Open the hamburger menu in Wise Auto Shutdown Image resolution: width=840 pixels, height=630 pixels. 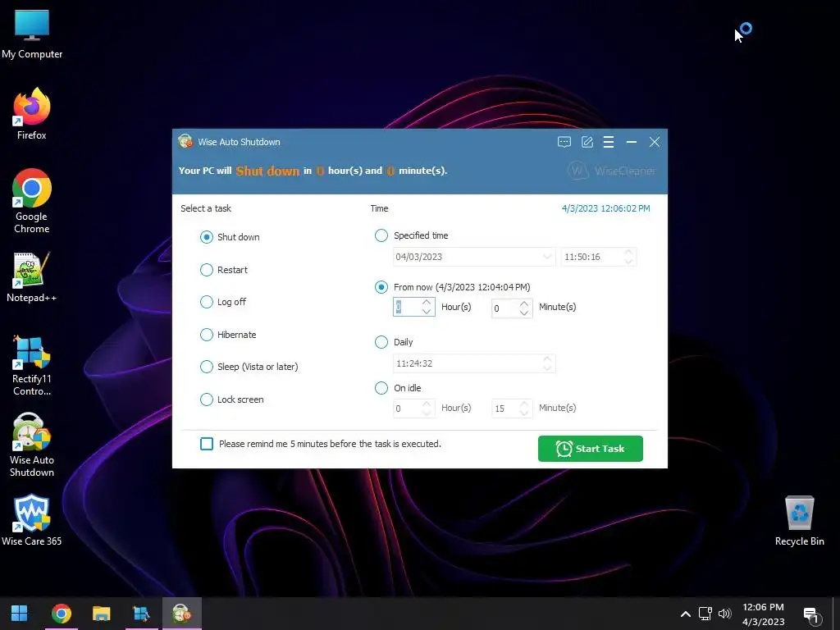[x=609, y=142]
